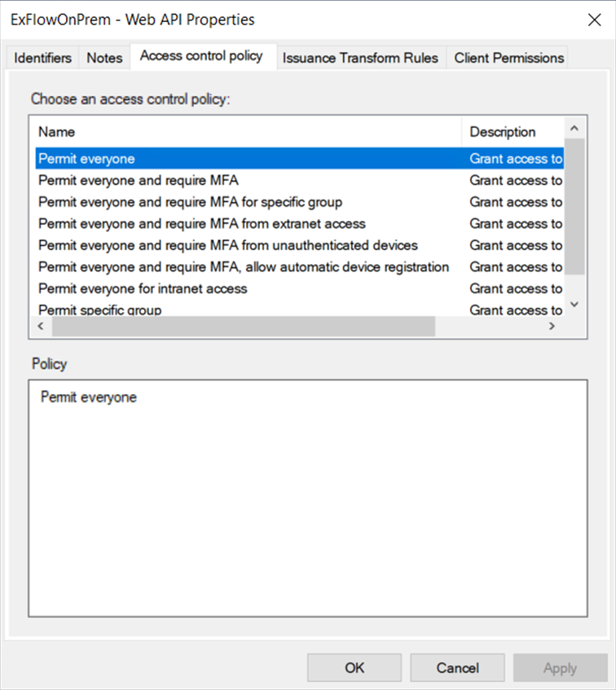Select the Access control policy tab
The image size is (616, 690).
click(203, 56)
